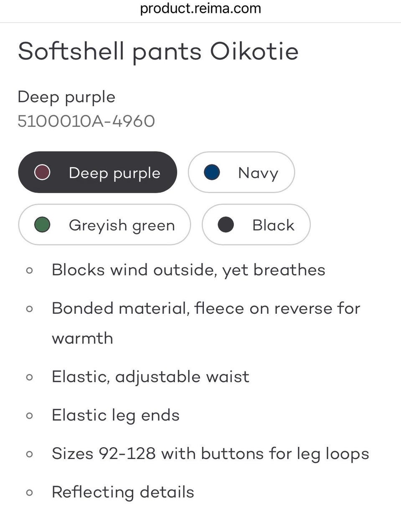401x532 pixels.
Task: Click the Deep purple color swatch circle
Action: point(42,172)
